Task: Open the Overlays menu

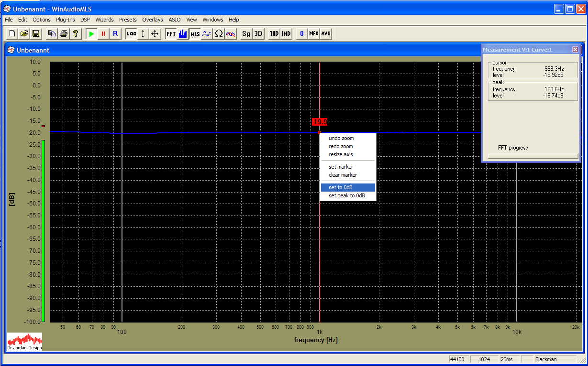Action: [152, 20]
